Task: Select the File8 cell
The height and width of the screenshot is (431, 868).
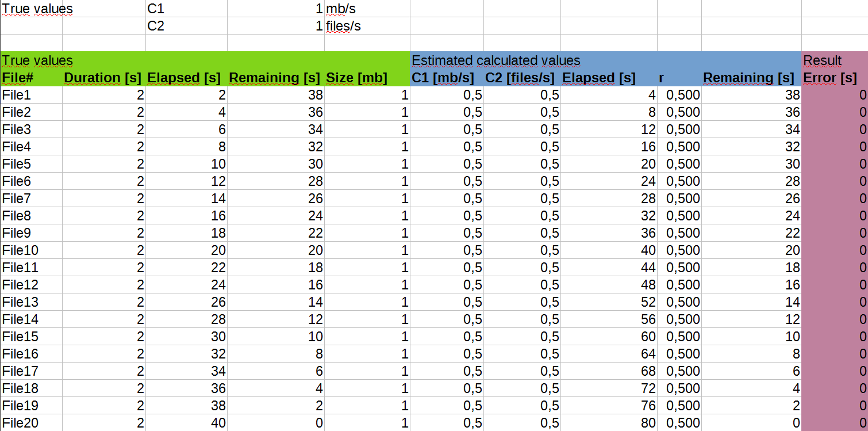Action: coord(32,216)
